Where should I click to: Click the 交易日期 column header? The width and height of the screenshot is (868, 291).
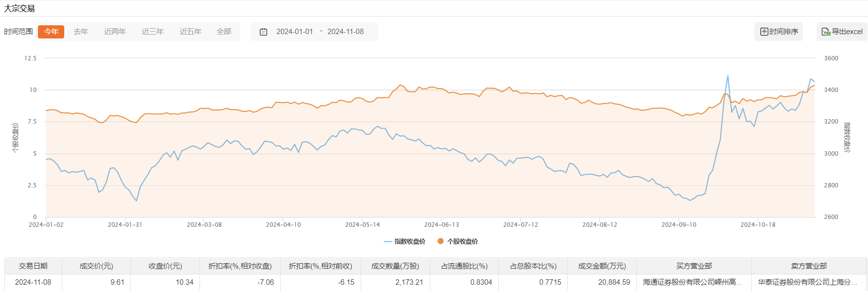(33, 266)
